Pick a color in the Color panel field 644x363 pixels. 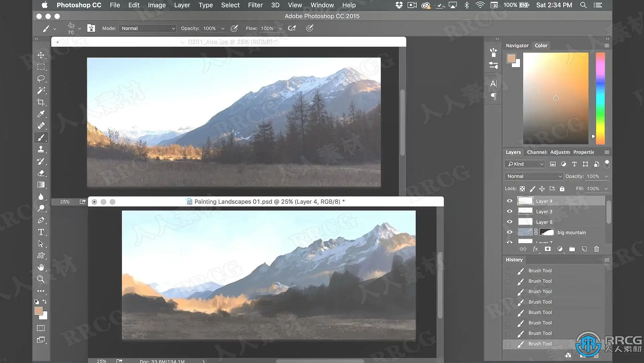[x=556, y=98]
